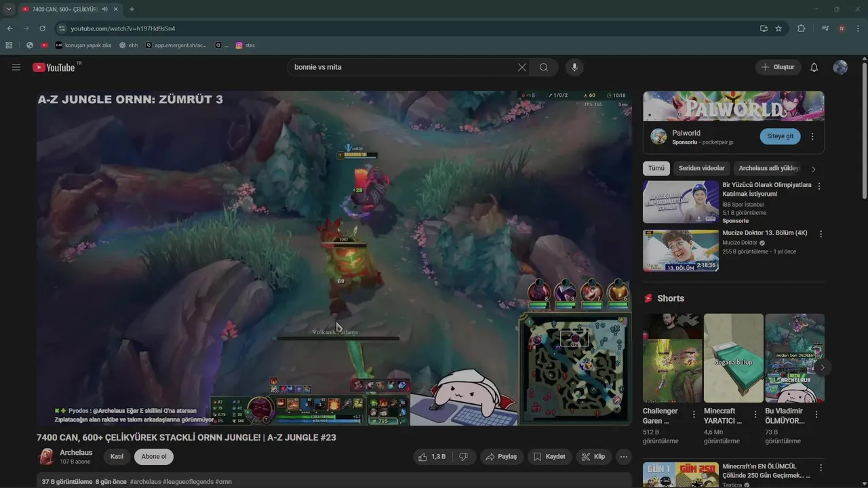Viewport: 868px width, 488px height.
Task: Click the Archelaus channel avatar
Action: click(x=47, y=457)
